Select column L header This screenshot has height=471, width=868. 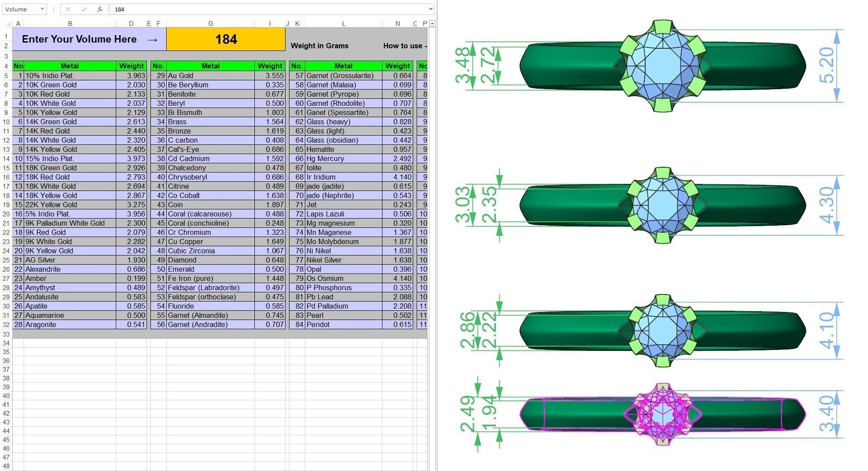click(x=343, y=24)
